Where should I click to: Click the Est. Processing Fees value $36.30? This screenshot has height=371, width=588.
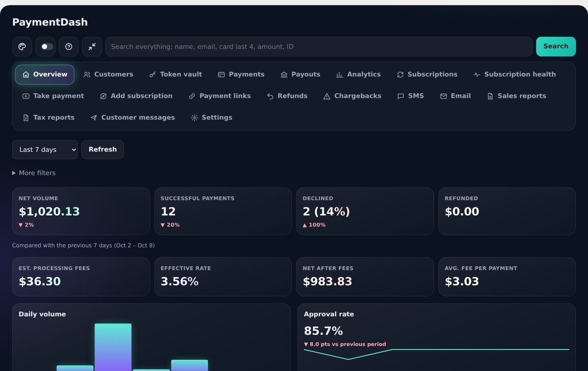[x=40, y=281]
